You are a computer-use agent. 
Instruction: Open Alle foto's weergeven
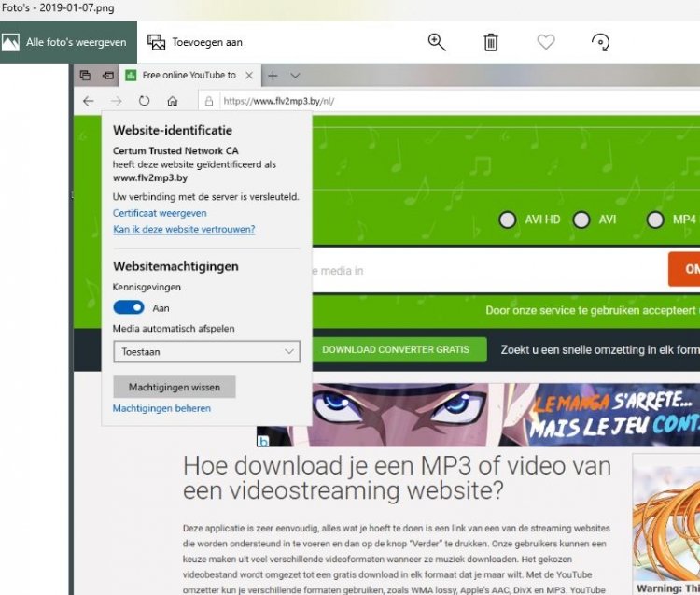pyautogui.click(x=64, y=42)
